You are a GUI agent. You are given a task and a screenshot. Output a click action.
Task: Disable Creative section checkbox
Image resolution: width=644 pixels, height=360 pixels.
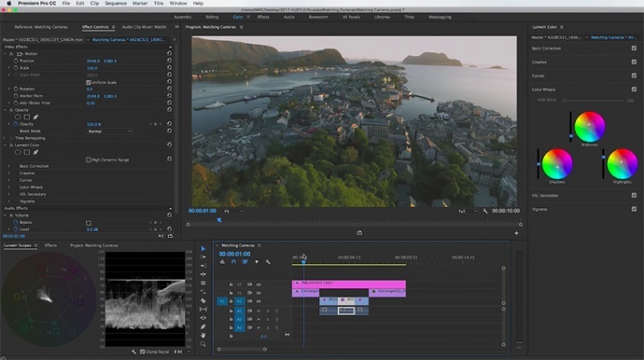click(x=634, y=62)
